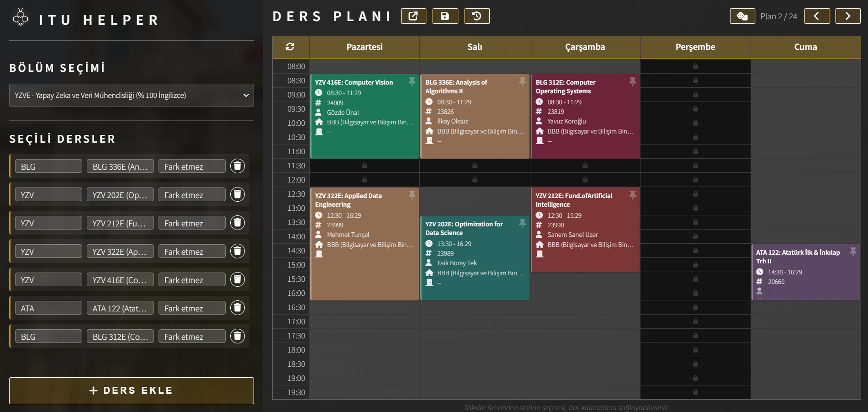Pin the YZV 202E Optimization section
The width and height of the screenshot is (868, 412).
coord(522,223)
